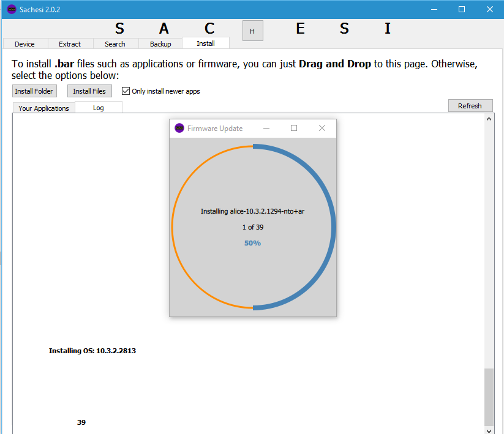Toggle Only install newer apps checkbox
Image resolution: width=504 pixels, height=434 pixels.
click(x=126, y=91)
